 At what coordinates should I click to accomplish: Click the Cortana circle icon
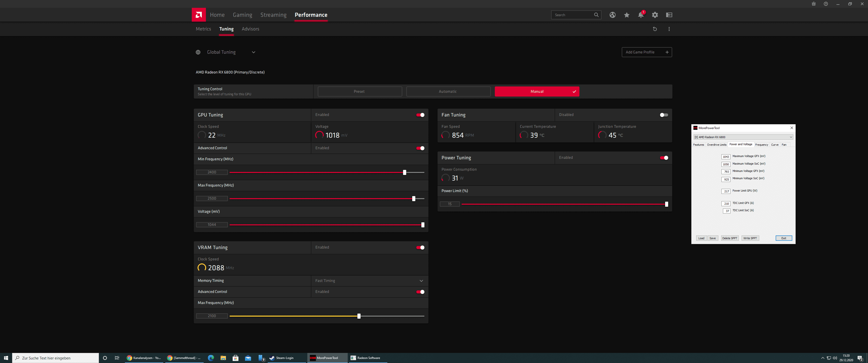click(105, 358)
